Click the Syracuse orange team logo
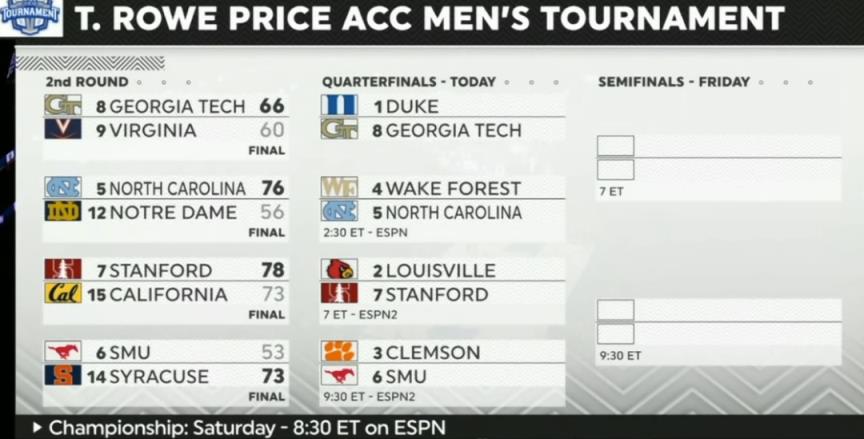864x439 pixels. 62,376
